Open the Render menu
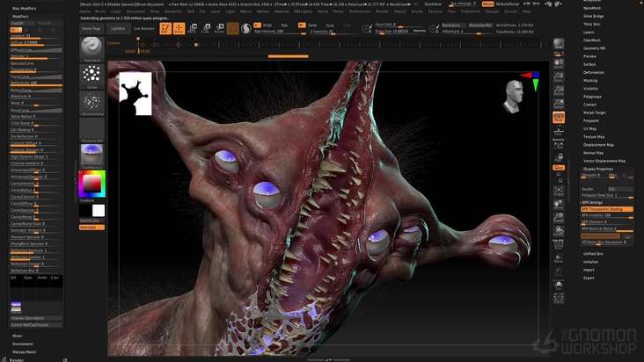This screenshot has width=644, height=362. click(382, 11)
